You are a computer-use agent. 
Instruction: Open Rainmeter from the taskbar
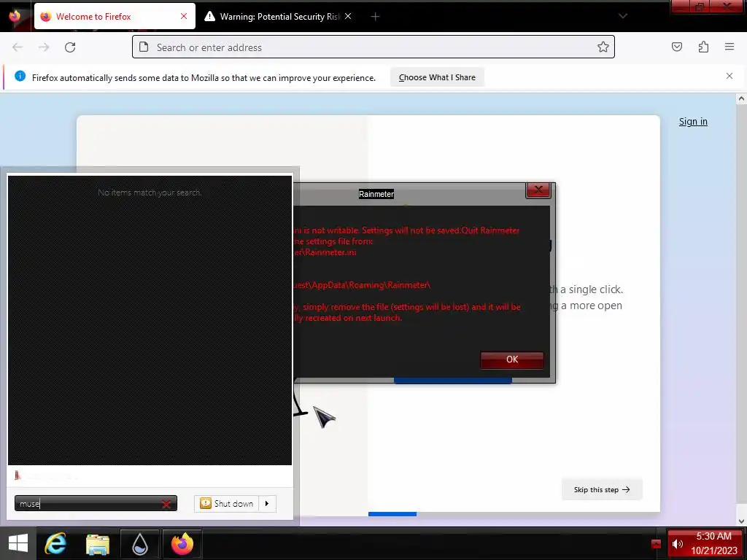tap(140, 544)
